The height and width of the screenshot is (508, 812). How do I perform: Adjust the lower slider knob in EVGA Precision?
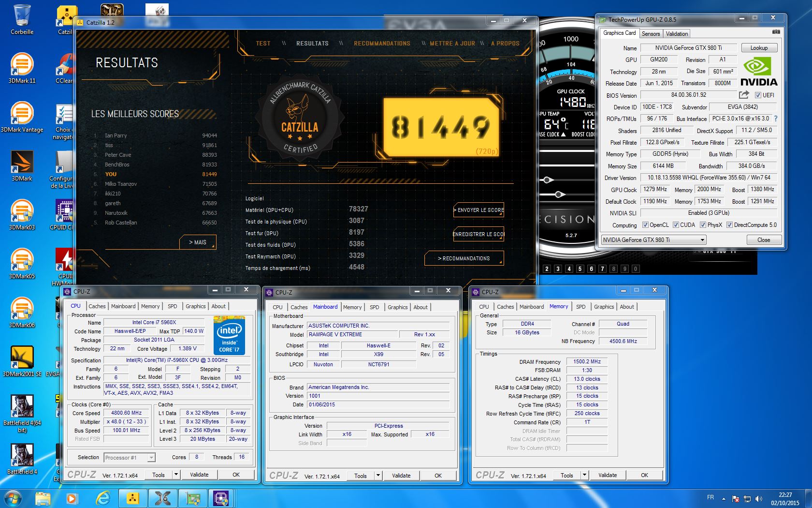559,194
